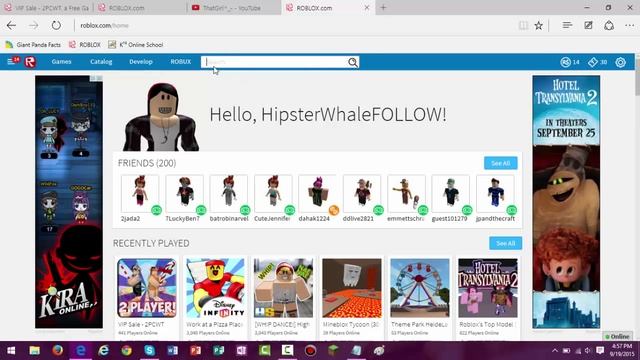Viewport: 640px width, 360px height.
Task: Click the Hotel Transylvania 2 banner ad
Action: [566, 202]
